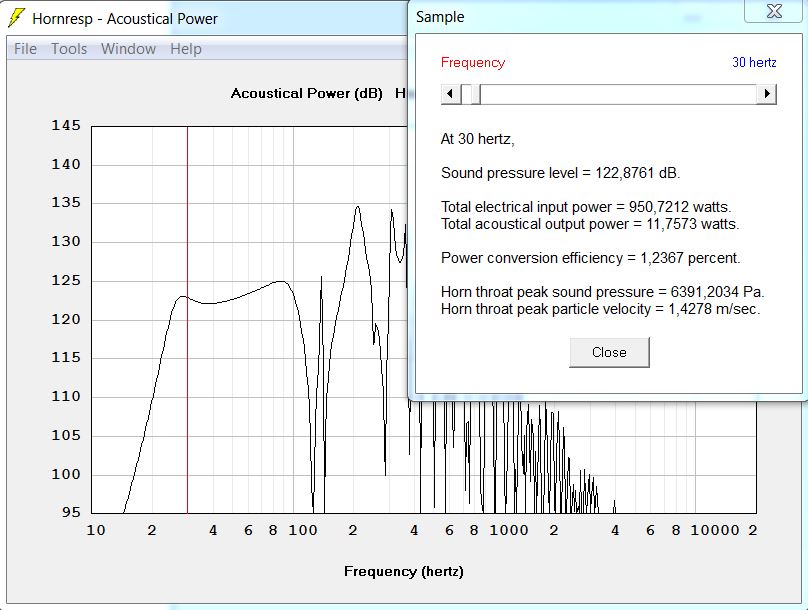Click 'Power conversion efficiency' line
This screenshot has height=610, width=808.
pos(591,258)
